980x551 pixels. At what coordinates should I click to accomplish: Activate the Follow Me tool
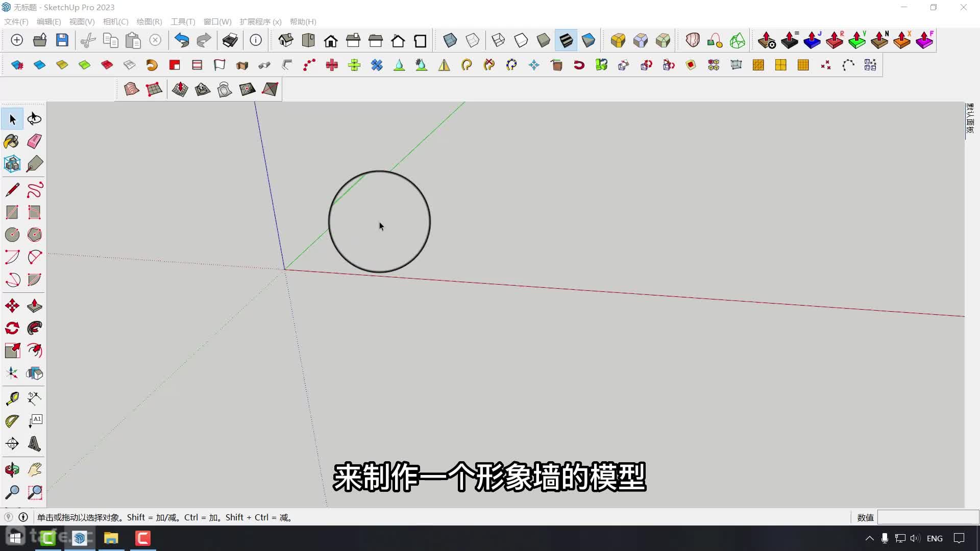pyautogui.click(x=35, y=328)
